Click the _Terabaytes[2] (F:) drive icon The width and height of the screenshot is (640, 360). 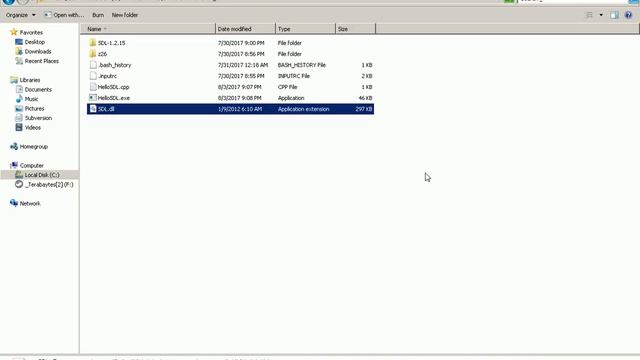click(x=19, y=184)
